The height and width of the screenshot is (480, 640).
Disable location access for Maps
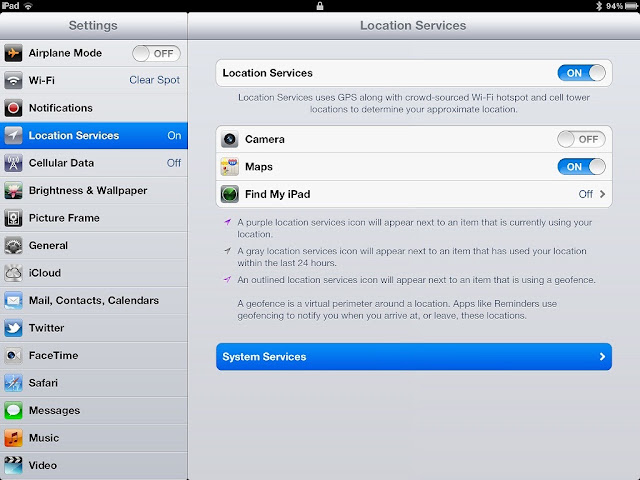[x=581, y=167]
